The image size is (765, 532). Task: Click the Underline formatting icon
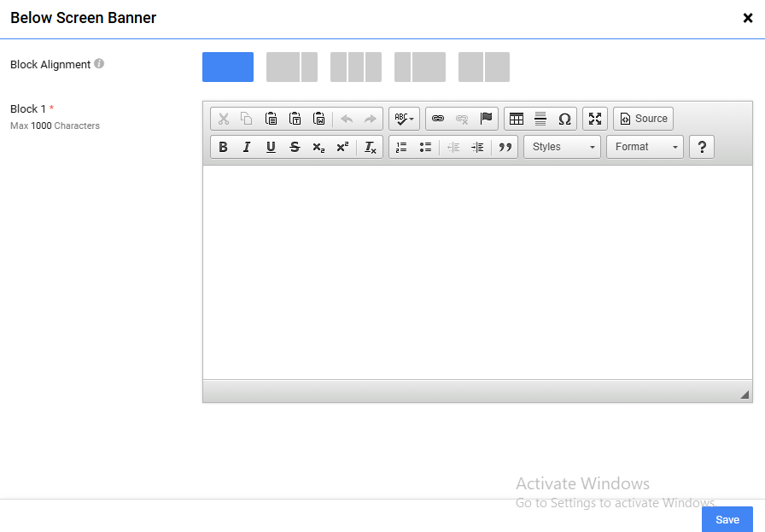click(x=271, y=147)
